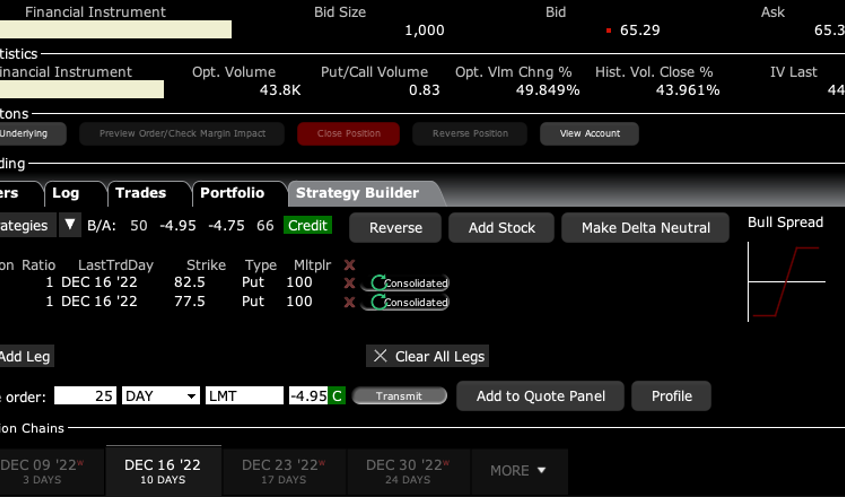Click the Transmit button

click(x=399, y=396)
